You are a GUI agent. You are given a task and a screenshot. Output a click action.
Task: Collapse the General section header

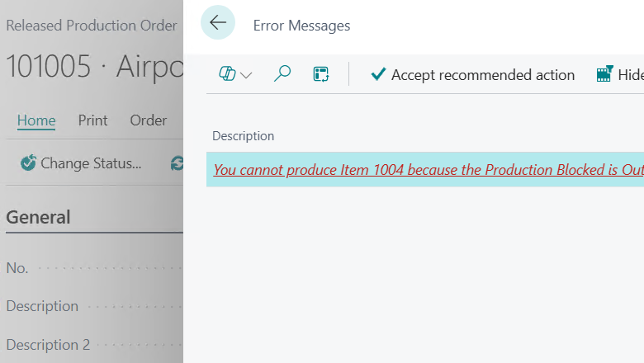38,217
